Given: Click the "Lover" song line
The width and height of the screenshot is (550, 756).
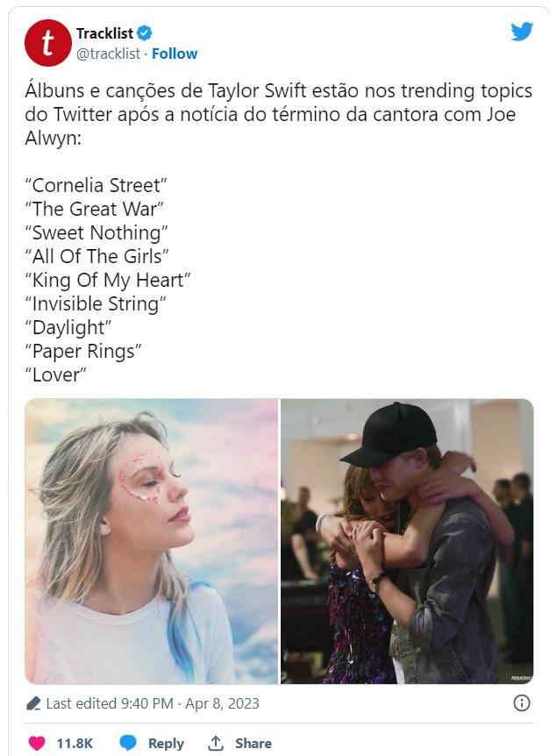Looking at the screenshot, I should tap(55, 374).
